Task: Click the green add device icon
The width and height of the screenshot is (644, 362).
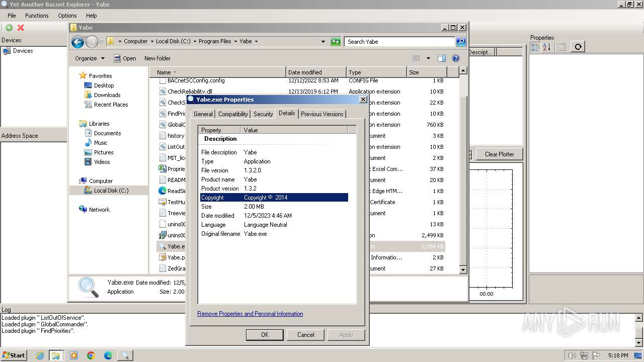Action: (x=9, y=28)
